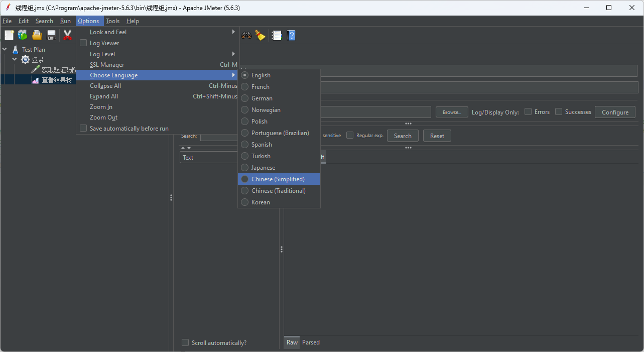Viewport: 644px width, 352px height.
Task: Toggle Save automatically before run
Action: pos(83,128)
